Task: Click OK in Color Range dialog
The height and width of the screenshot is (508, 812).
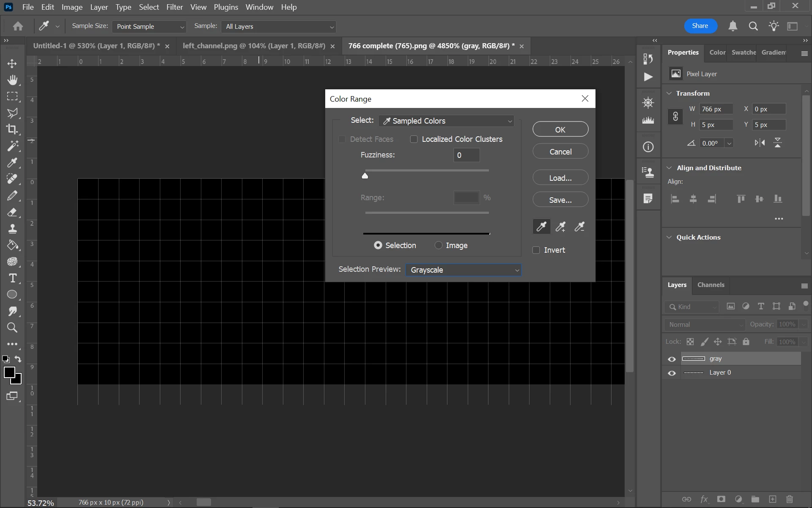Action: (560, 130)
